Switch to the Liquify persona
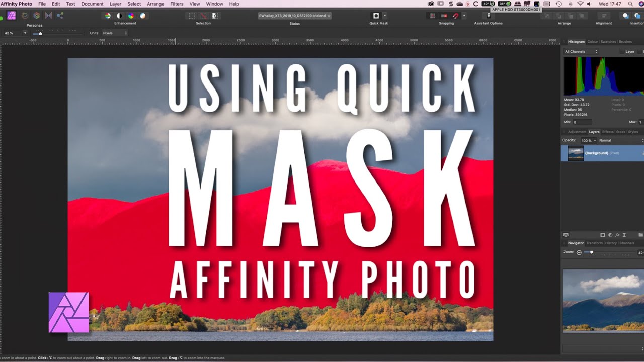The height and width of the screenshot is (362, 644). coord(24,16)
